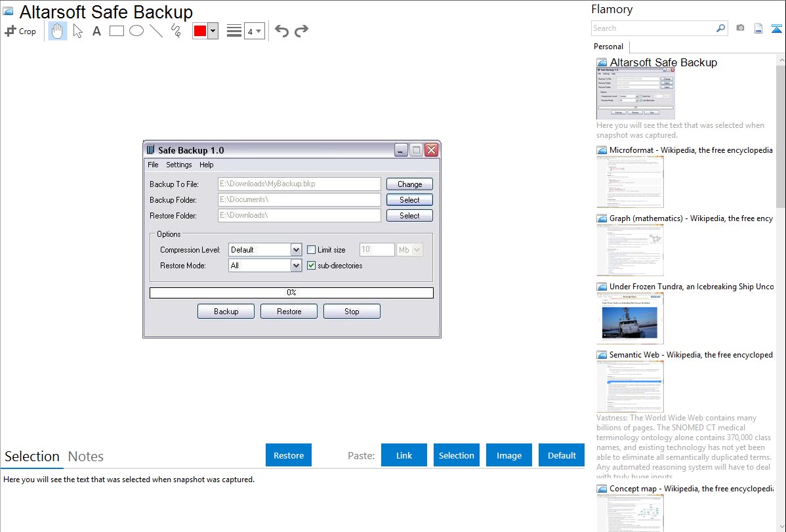Click the line thickness icon

234,31
